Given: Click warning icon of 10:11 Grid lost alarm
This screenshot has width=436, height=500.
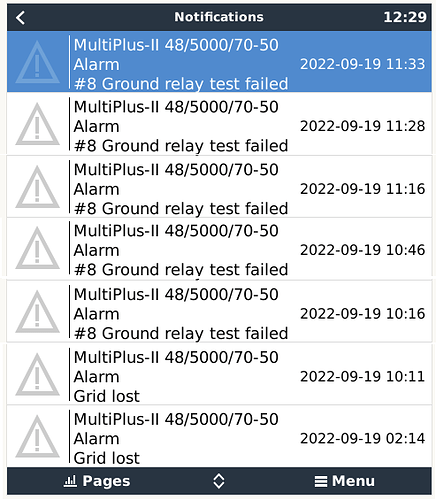Looking at the screenshot, I should click(x=37, y=374).
